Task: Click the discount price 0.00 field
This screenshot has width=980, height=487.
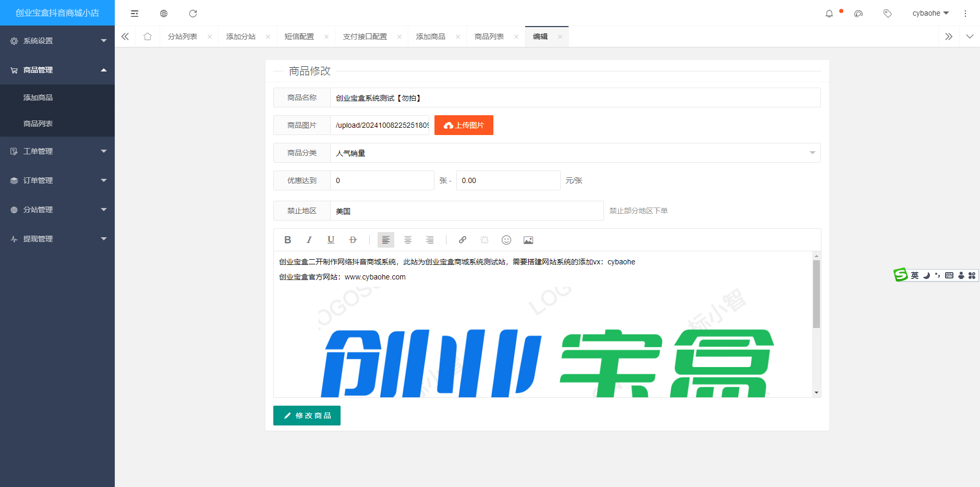Action: [x=509, y=180]
